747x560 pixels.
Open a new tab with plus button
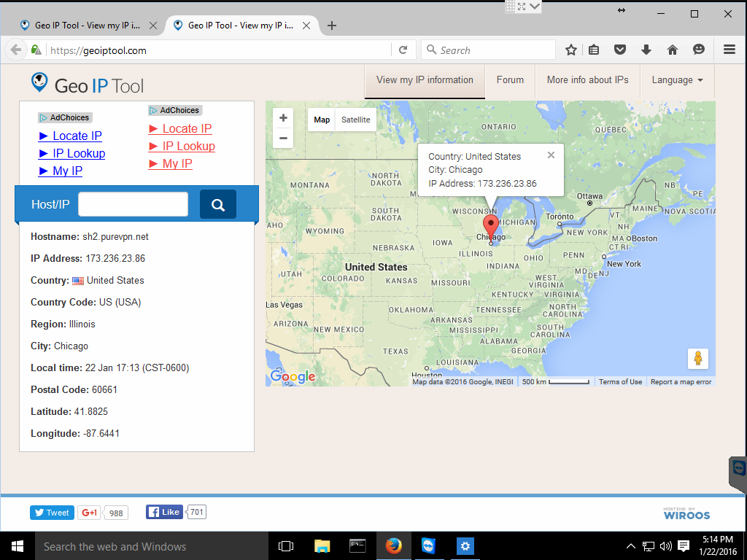(332, 26)
